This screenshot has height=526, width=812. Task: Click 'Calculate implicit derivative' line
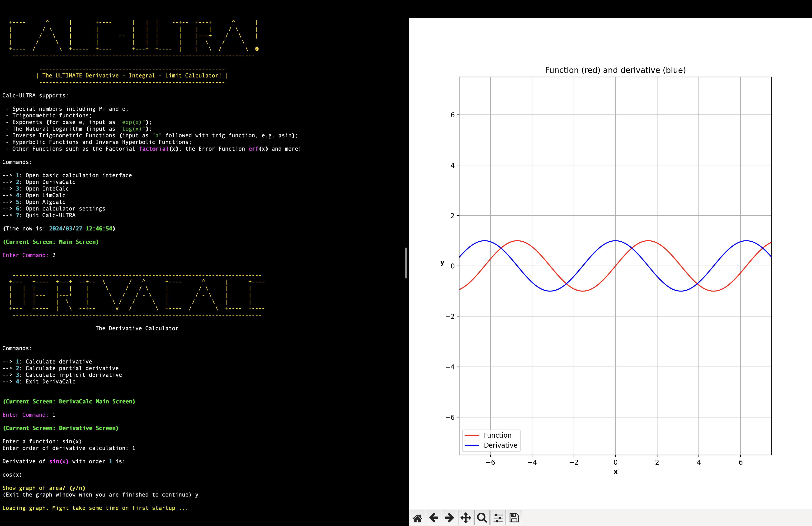click(62, 375)
